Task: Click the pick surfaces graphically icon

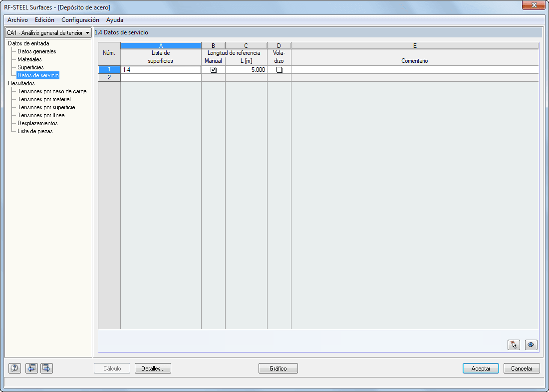Action: click(514, 345)
